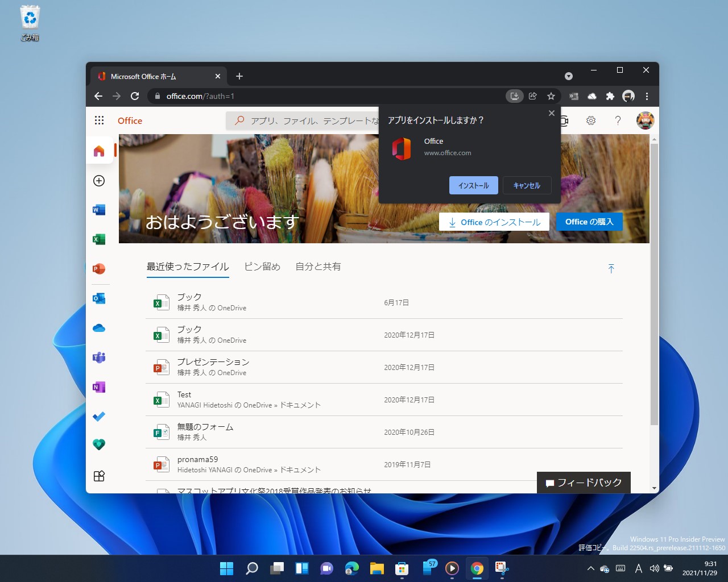Open Microsoft Teams from the sidebar
The height and width of the screenshot is (582, 728).
99,357
